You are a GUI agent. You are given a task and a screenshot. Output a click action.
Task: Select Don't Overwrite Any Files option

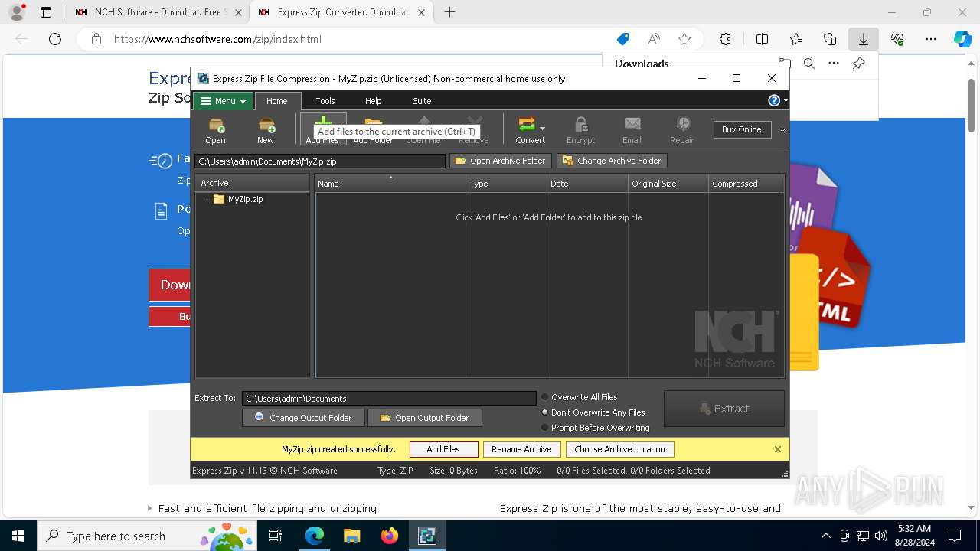[593, 412]
